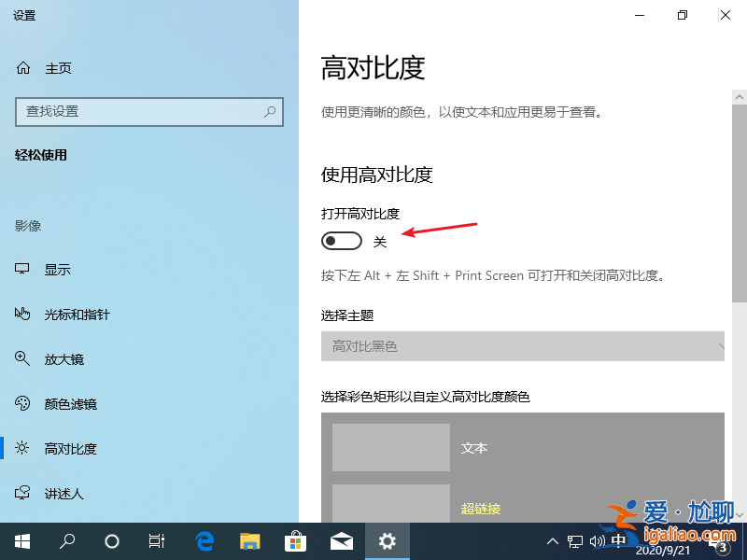This screenshot has height=560, width=747.
Task: Toggle high contrast mode off and on
Action: [x=341, y=240]
